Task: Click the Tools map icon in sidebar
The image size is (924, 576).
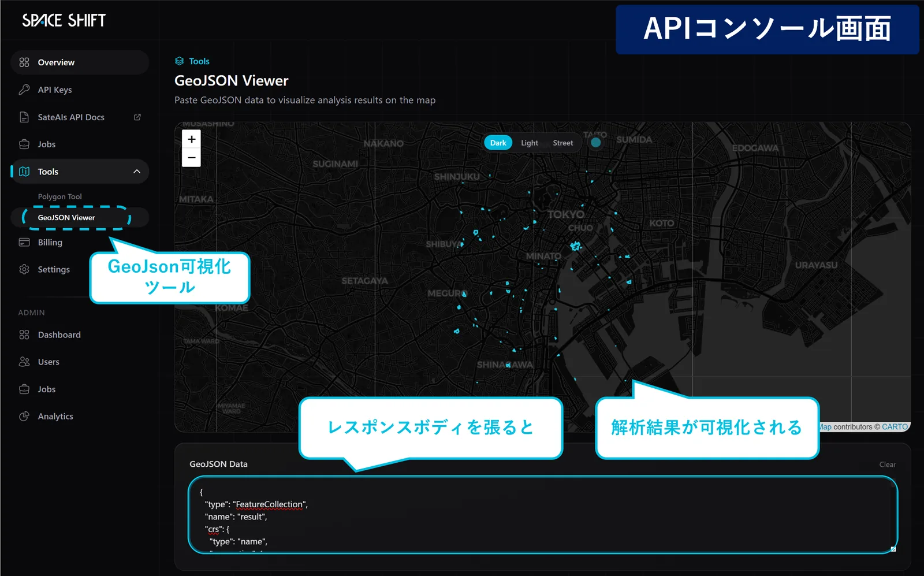Action: coord(24,172)
